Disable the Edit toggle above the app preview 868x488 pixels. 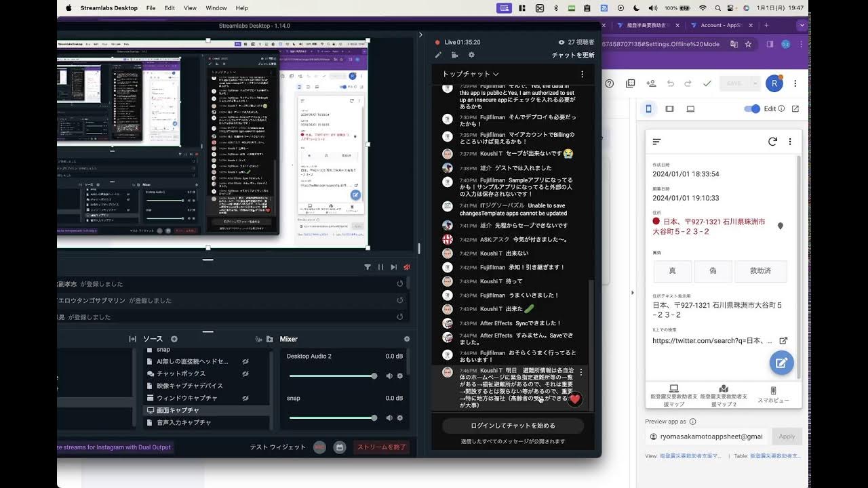click(x=752, y=108)
